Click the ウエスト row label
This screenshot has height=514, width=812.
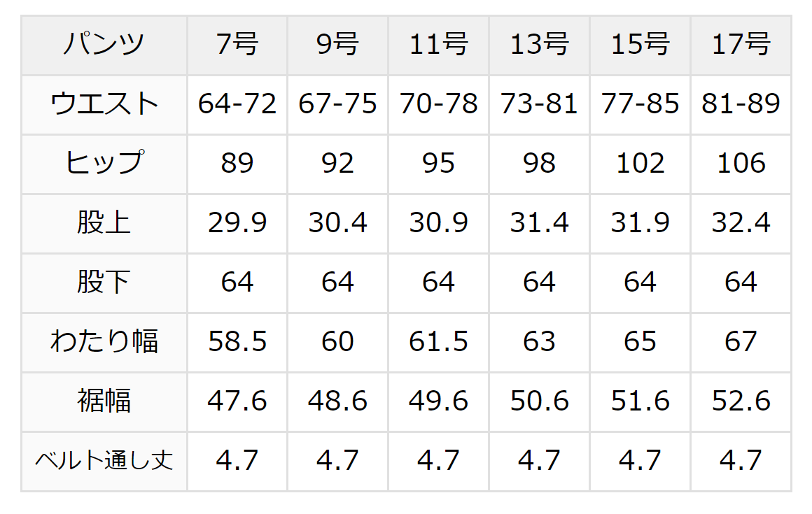click(x=104, y=105)
